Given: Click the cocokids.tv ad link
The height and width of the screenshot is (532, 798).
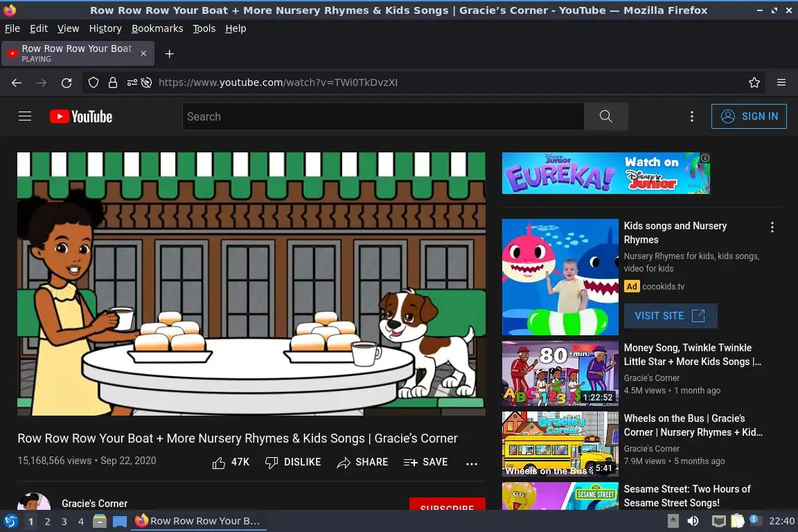Looking at the screenshot, I should (x=663, y=287).
